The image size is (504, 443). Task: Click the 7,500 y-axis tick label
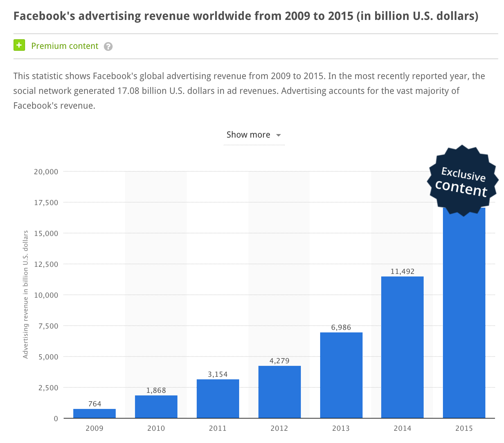pos(49,326)
